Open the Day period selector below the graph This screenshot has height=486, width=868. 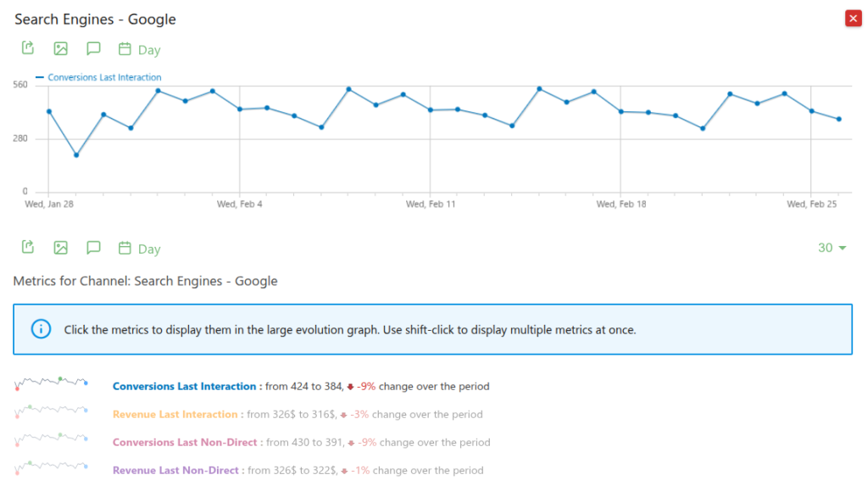tap(140, 249)
